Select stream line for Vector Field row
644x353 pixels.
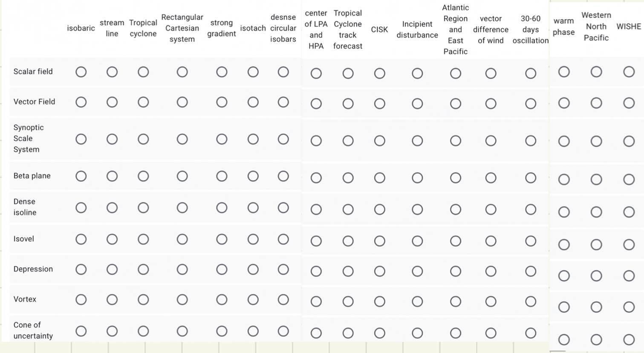tap(112, 102)
